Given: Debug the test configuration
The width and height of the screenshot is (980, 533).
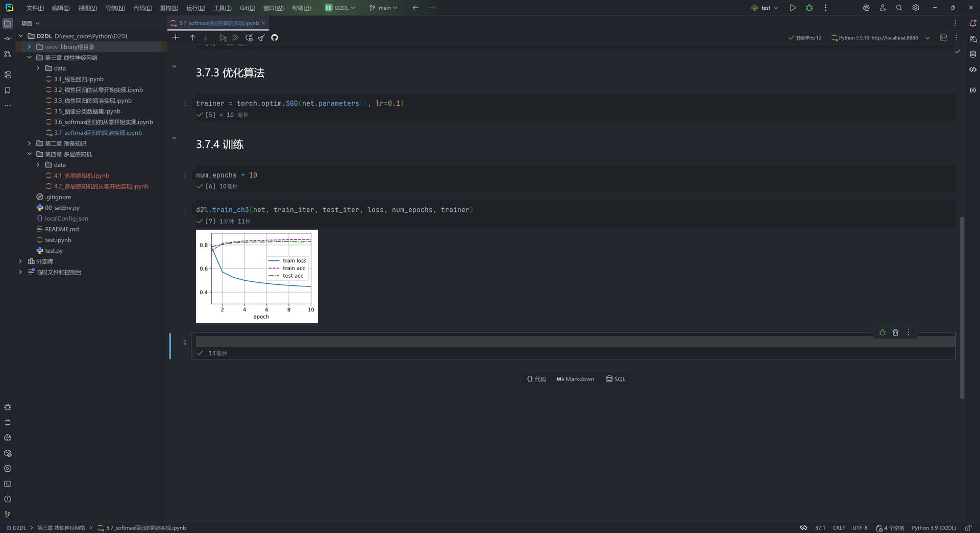Looking at the screenshot, I should (x=809, y=8).
